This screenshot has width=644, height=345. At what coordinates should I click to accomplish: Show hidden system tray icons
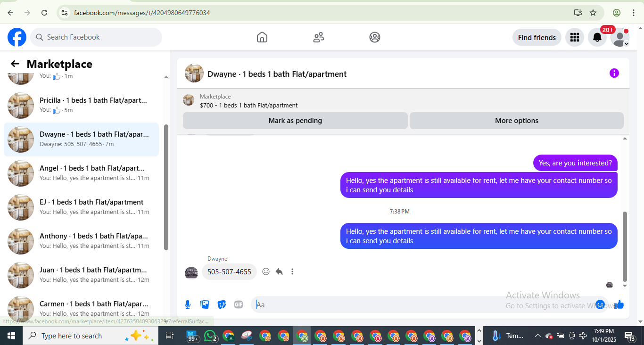[537, 336]
